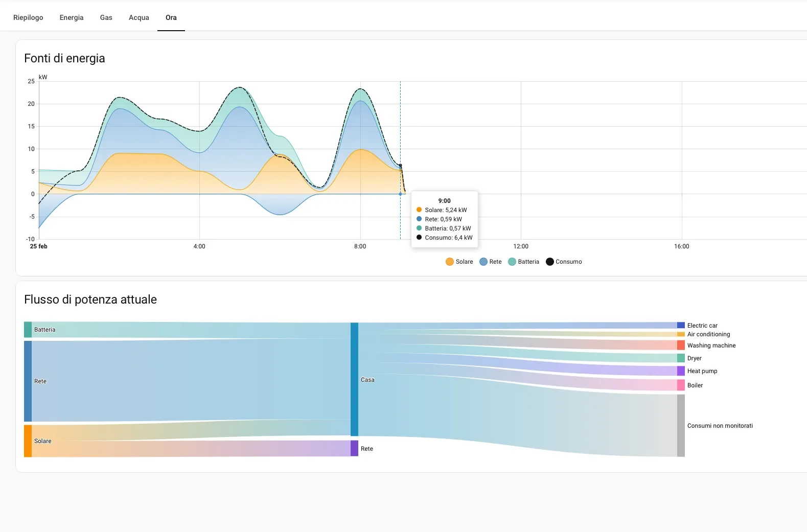Viewport: 807px width, 532px height.
Task: Select the Gas tab
Action: point(106,17)
